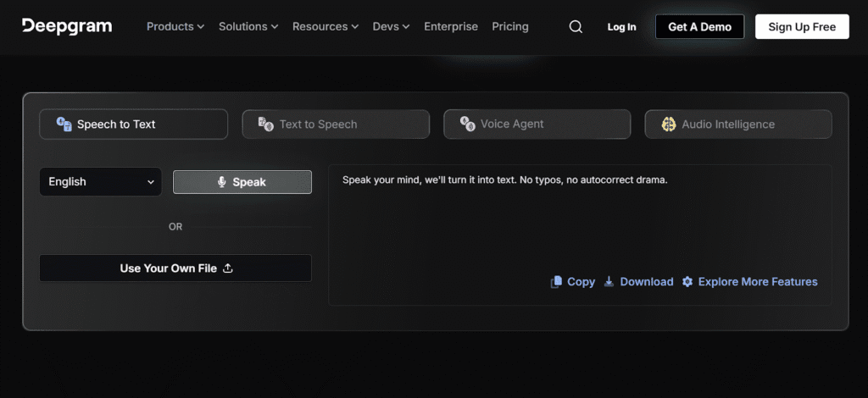Click the Sign Up Free button

point(802,27)
